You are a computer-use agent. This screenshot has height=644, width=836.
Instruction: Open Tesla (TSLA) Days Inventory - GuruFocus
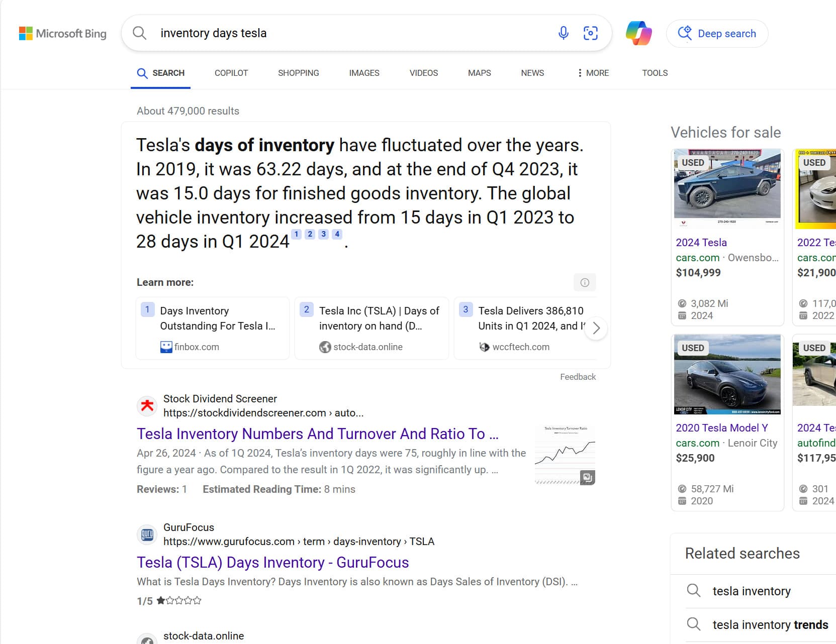pyautogui.click(x=273, y=563)
